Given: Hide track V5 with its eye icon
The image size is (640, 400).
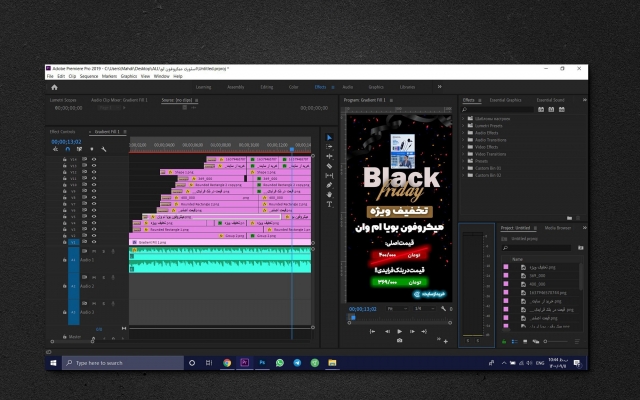Looking at the screenshot, I should pyautogui.click(x=94, y=216).
